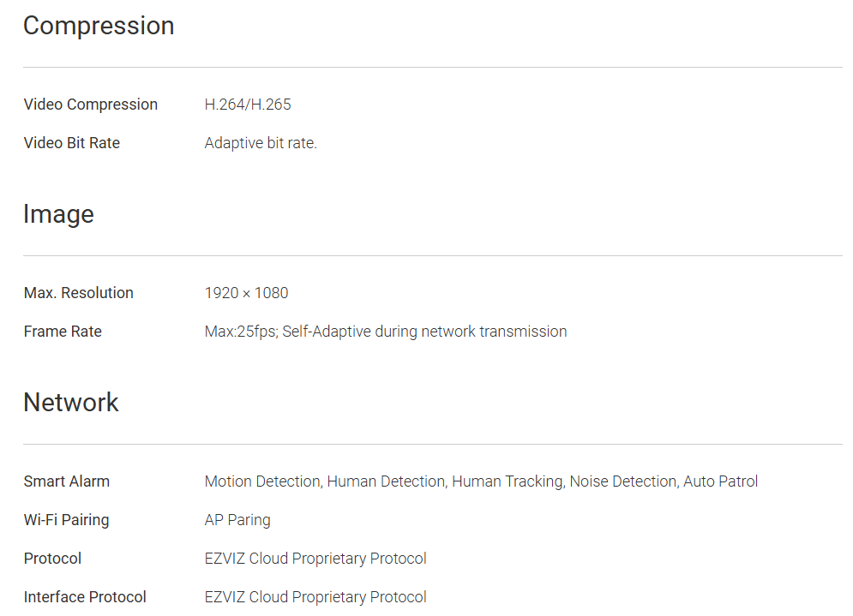Click the Image section heading
This screenshot has width=853, height=616.
tap(58, 214)
